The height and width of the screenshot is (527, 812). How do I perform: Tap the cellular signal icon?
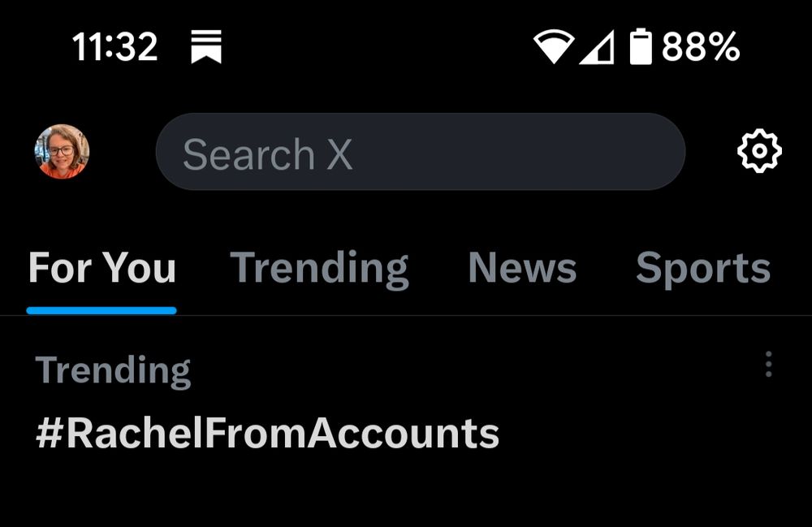click(x=596, y=47)
